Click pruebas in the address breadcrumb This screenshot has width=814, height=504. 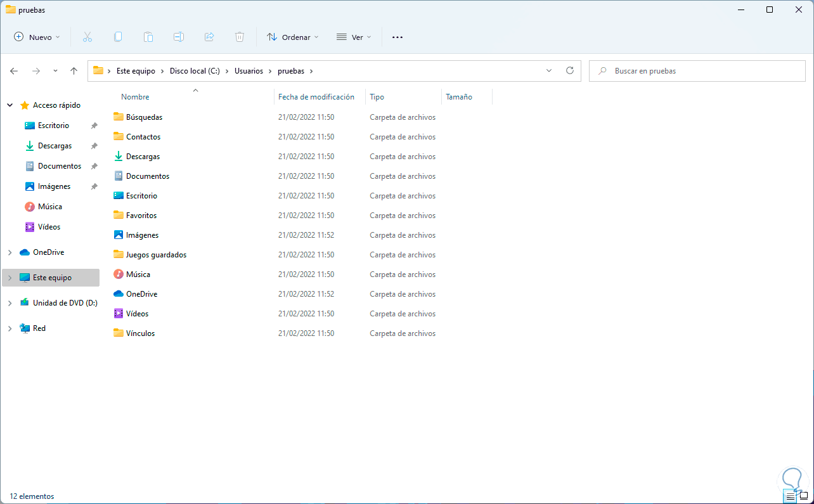point(291,71)
